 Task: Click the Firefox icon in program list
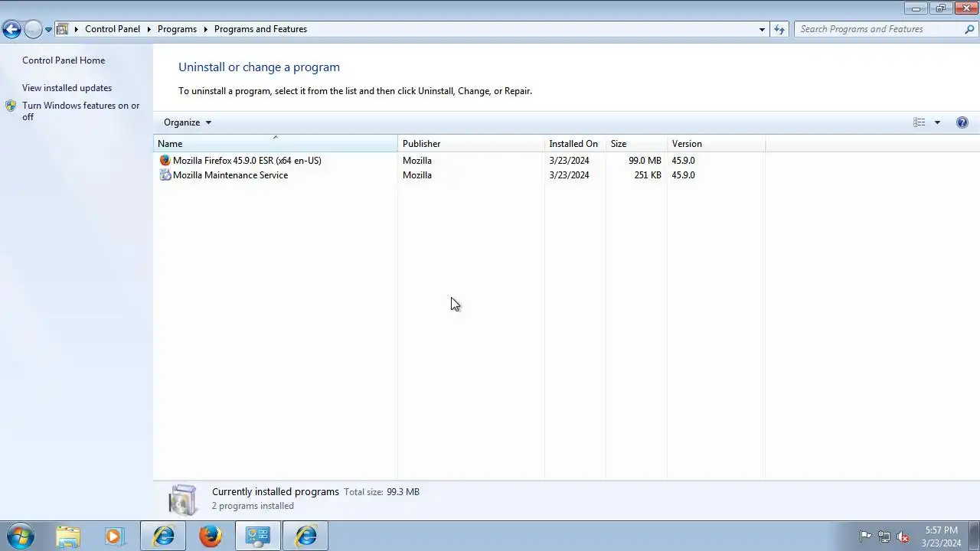coord(165,161)
